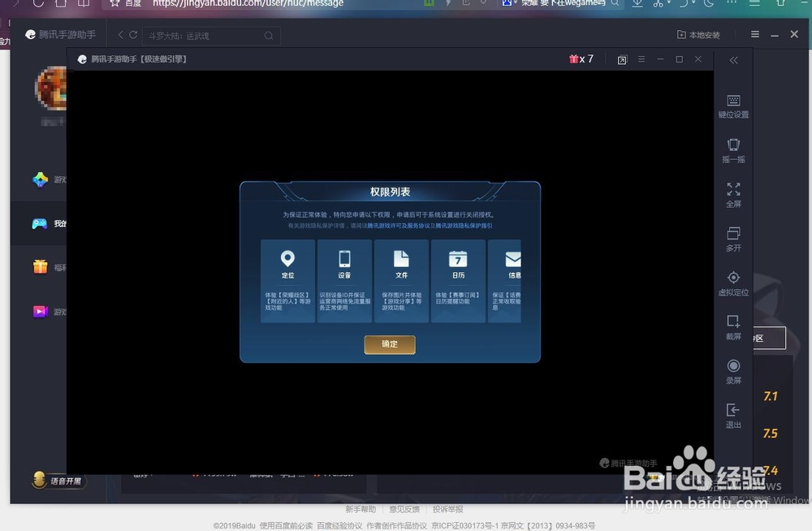Click the pop-out window icon in emulator title bar
Image resolution: width=812 pixels, height=531 pixels.
click(622, 59)
